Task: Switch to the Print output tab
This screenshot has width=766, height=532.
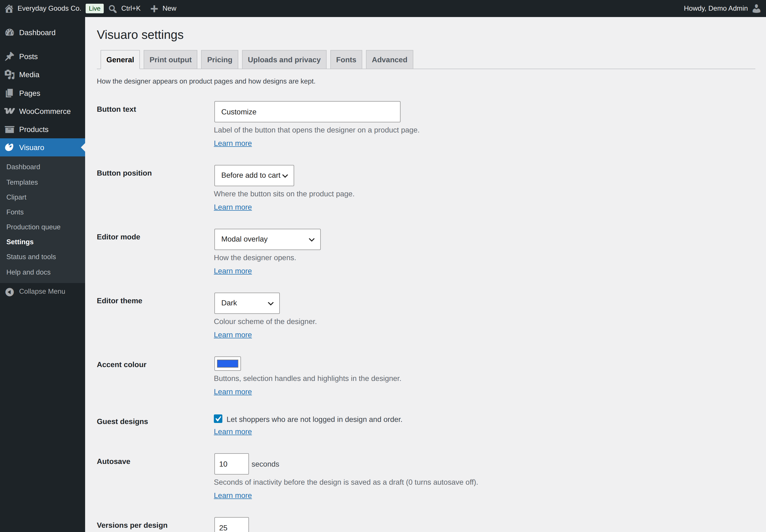Action: (170, 60)
